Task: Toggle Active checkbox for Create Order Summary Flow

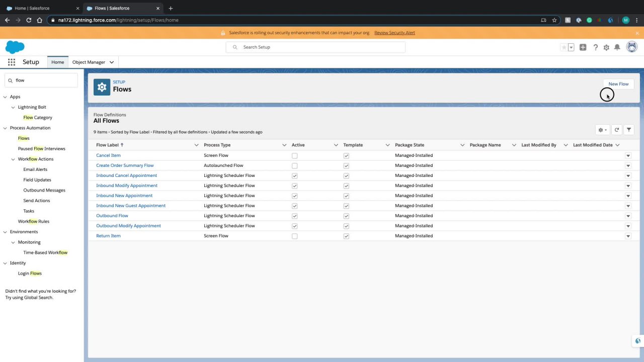Action: tap(295, 166)
